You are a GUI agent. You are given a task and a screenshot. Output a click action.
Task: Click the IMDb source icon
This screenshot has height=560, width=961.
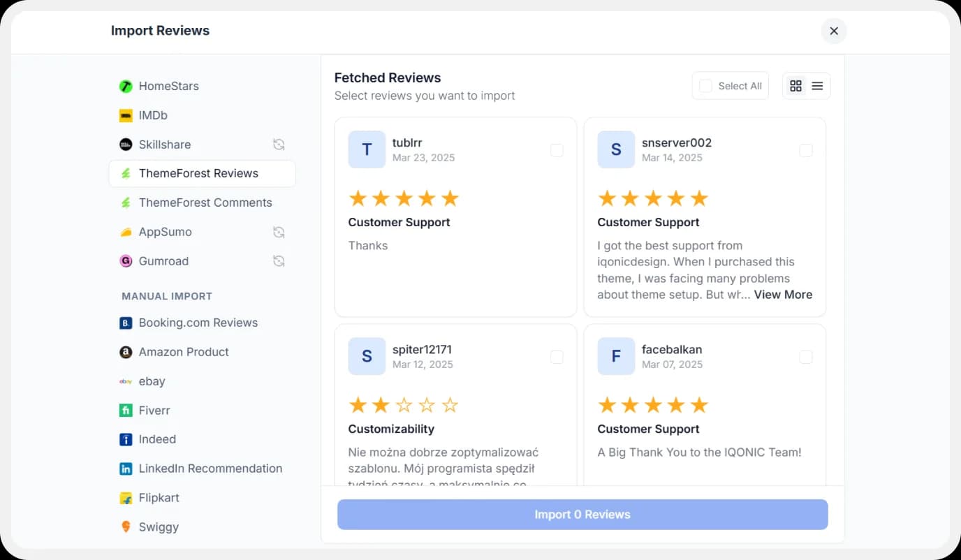coord(126,115)
